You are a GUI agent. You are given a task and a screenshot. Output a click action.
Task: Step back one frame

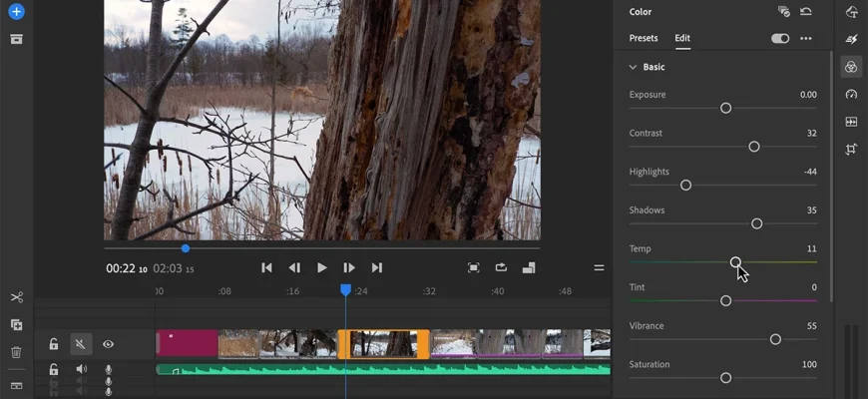pyautogui.click(x=294, y=268)
